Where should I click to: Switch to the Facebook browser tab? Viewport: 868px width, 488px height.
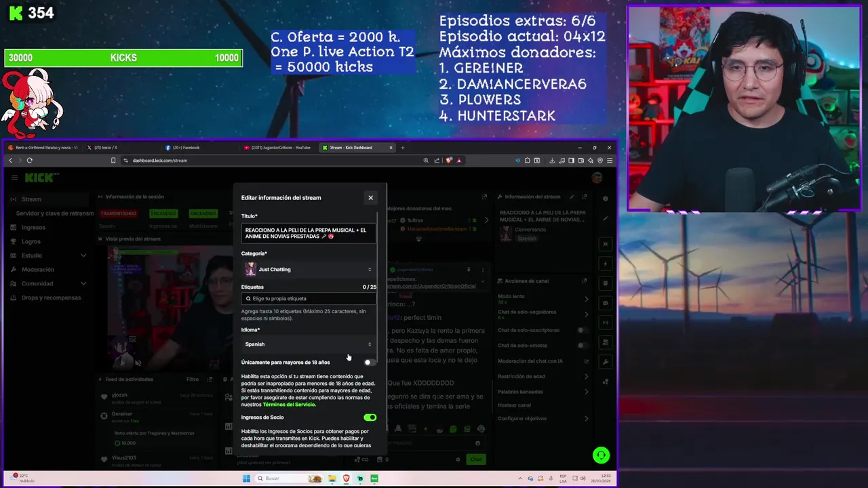201,148
